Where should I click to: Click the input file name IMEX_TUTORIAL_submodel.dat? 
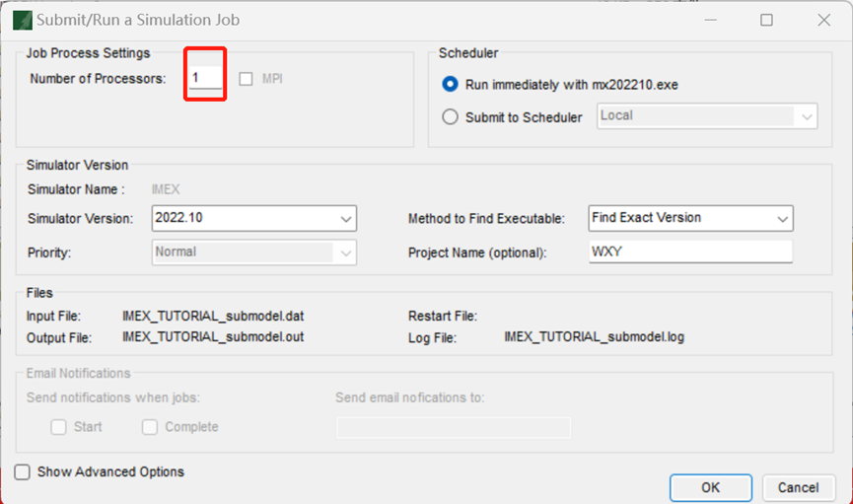click(x=212, y=317)
